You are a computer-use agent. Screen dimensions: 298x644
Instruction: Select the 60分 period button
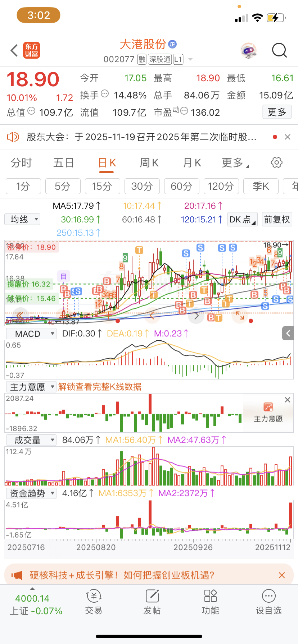coord(181,186)
